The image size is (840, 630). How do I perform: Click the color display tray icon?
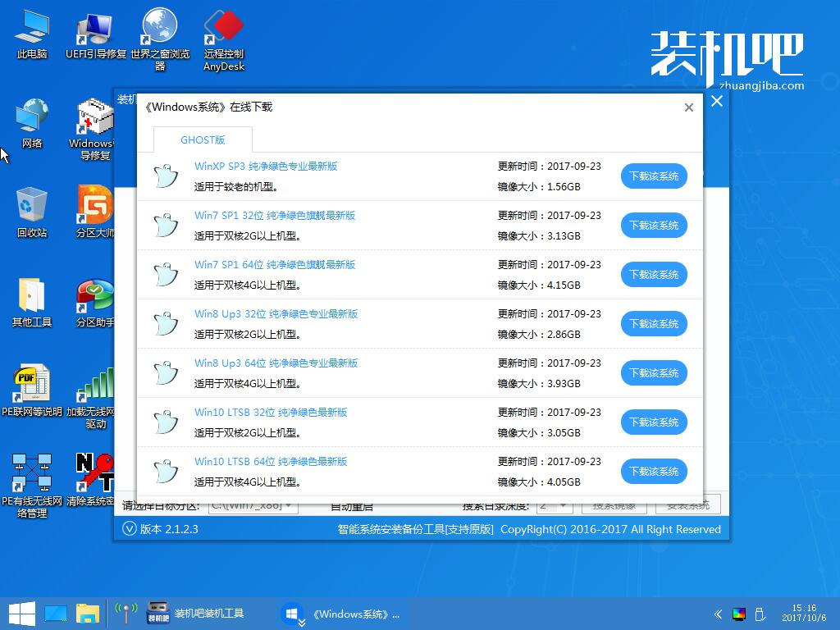739,614
